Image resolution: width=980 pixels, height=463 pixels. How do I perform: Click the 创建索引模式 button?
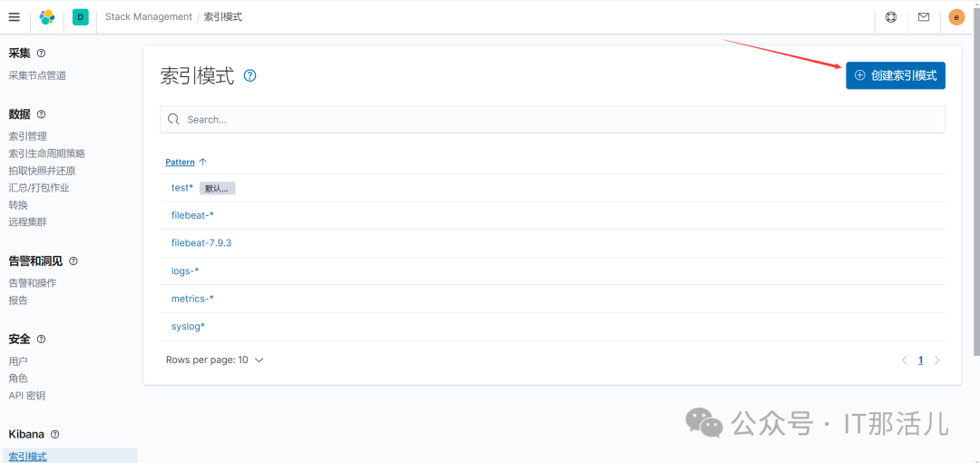895,76
